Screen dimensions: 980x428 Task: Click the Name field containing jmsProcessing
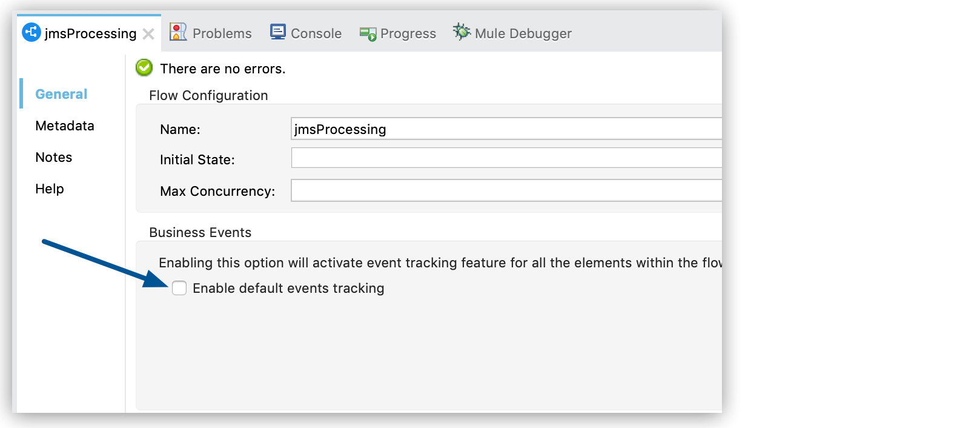point(506,129)
